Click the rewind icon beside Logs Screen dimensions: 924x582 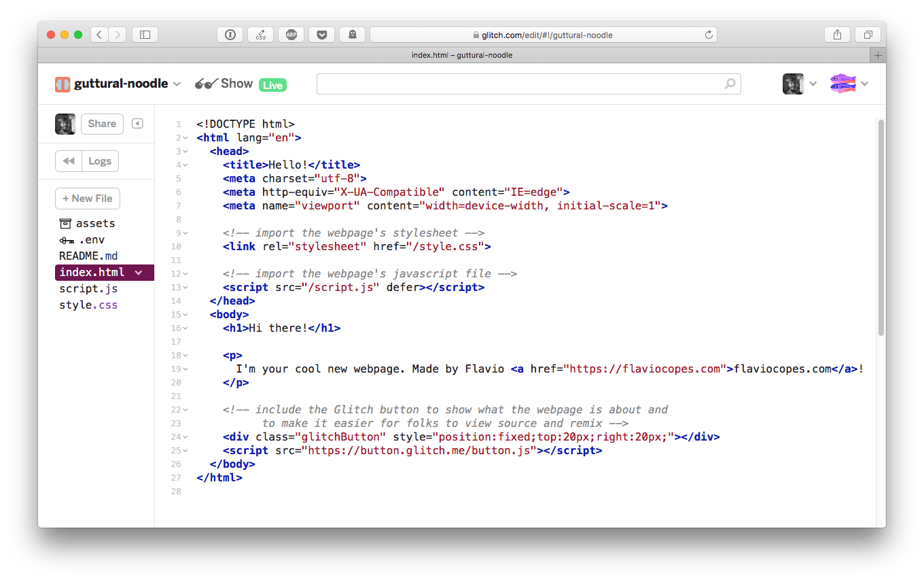click(x=69, y=161)
